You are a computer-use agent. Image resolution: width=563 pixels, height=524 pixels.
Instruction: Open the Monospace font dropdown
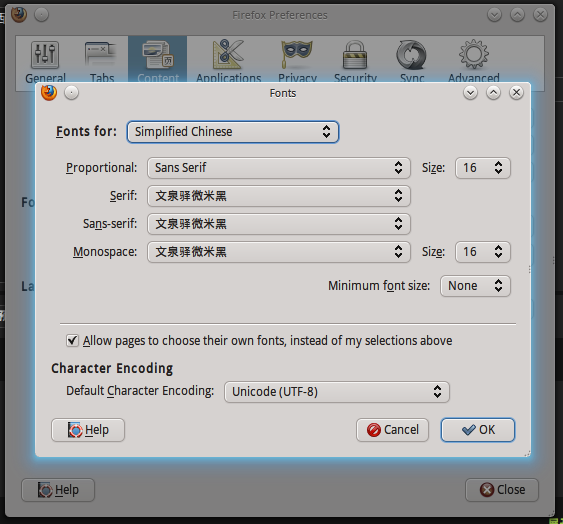point(279,252)
